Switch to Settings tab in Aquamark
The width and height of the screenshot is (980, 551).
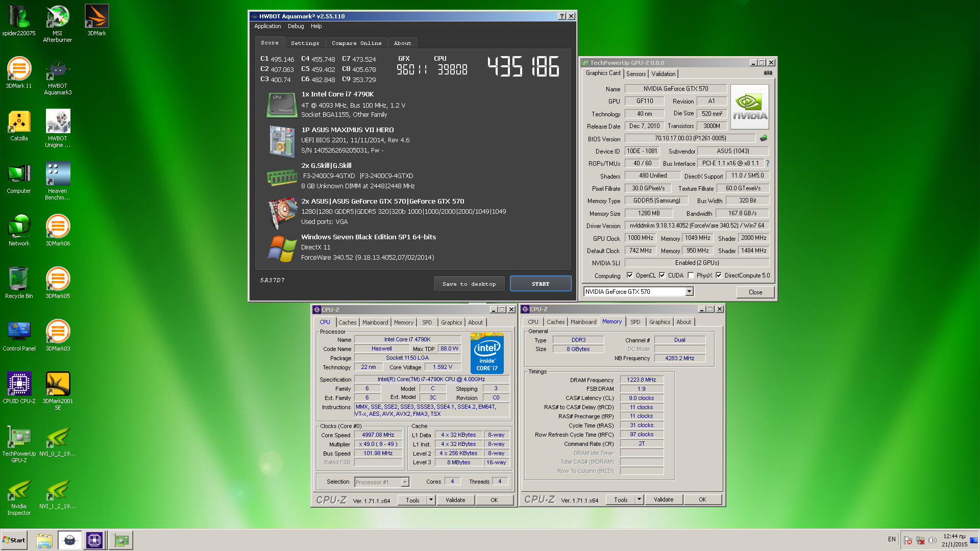(x=305, y=43)
